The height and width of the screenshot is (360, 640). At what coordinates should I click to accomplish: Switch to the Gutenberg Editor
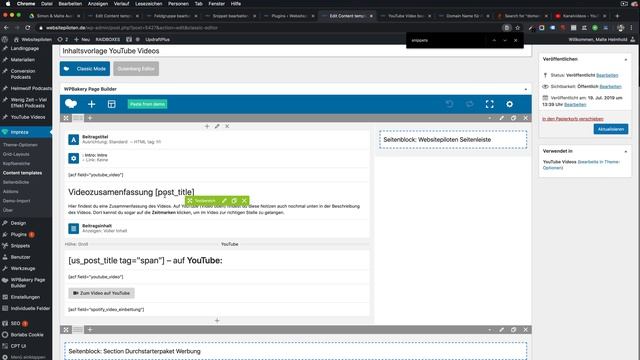tap(136, 69)
